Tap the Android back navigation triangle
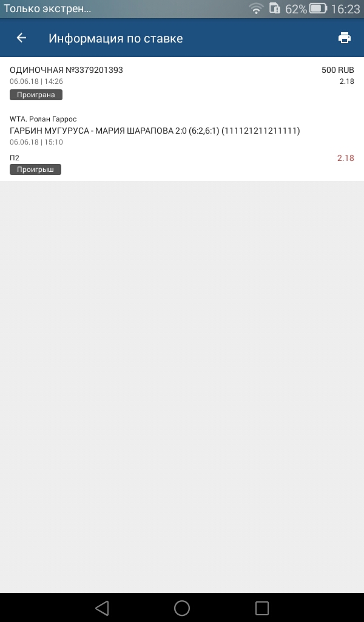The image size is (364, 622). click(x=102, y=607)
